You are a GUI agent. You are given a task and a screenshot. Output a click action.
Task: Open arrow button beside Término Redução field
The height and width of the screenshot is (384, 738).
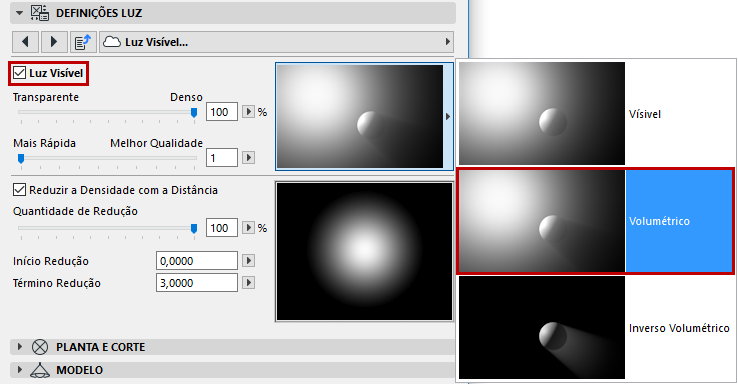[248, 282]
